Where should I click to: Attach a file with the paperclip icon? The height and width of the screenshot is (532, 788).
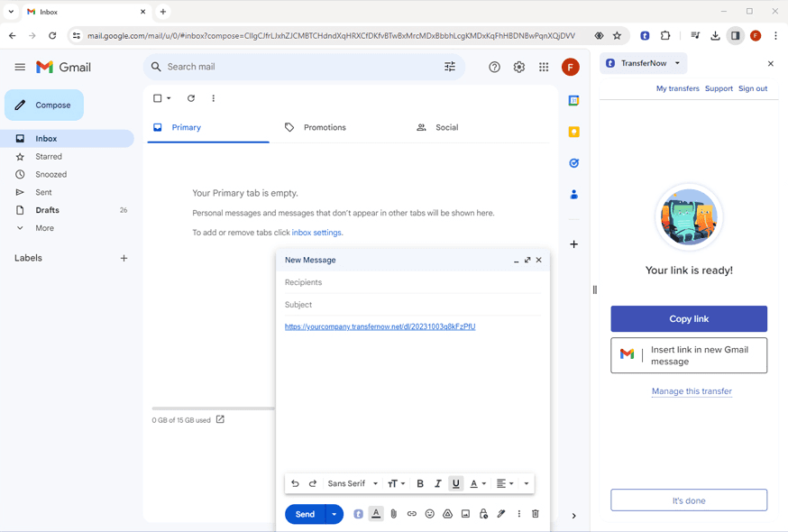(x=394, y=513)
